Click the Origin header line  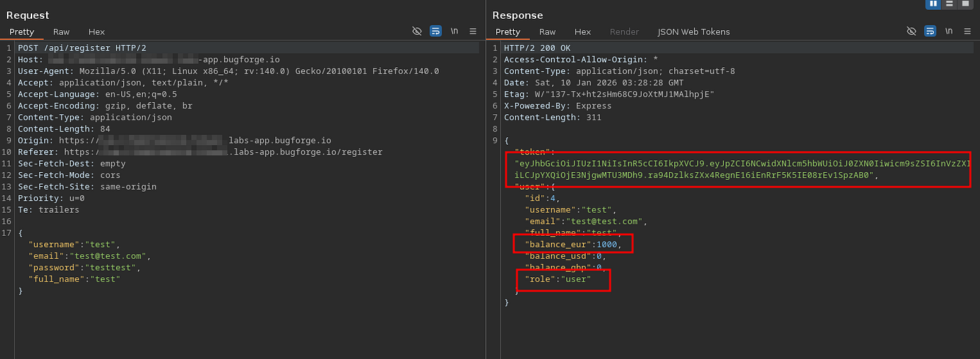[175, 140]
